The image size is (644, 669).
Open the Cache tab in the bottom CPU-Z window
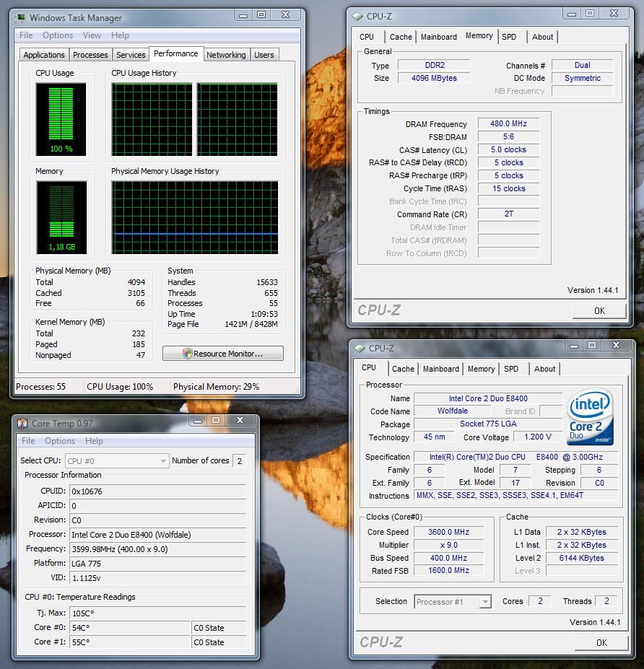pyautogui.click(x=403, y=369)
